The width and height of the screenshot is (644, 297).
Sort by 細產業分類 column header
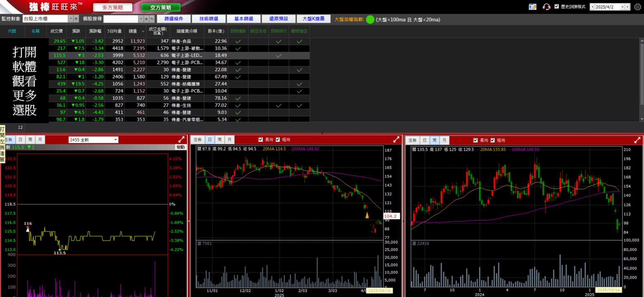tap(187, 31)
